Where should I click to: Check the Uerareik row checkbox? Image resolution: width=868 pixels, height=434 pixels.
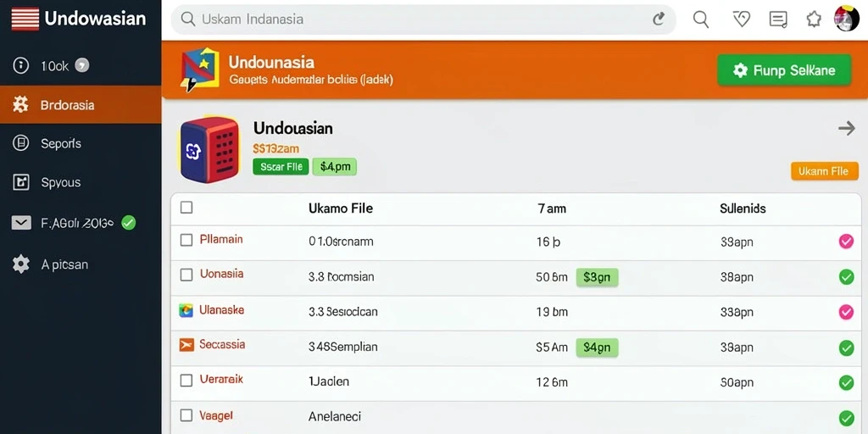(186, 381)
